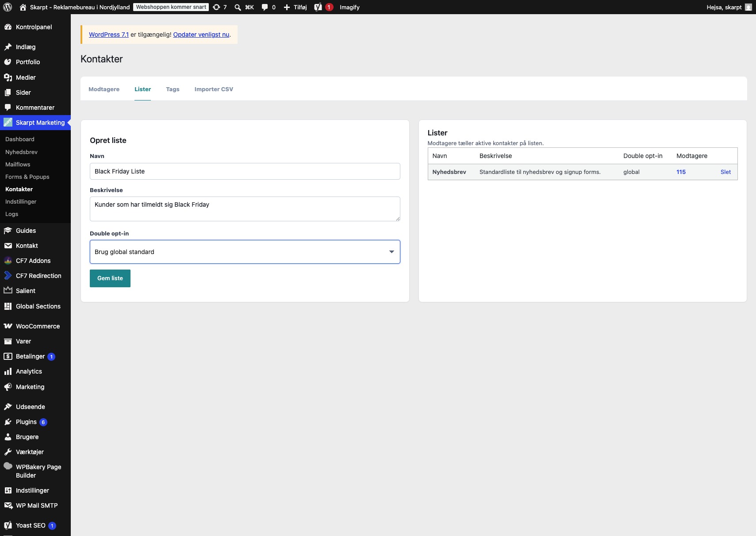
Task: Click the Gem liste button
Action: point(110,278)
